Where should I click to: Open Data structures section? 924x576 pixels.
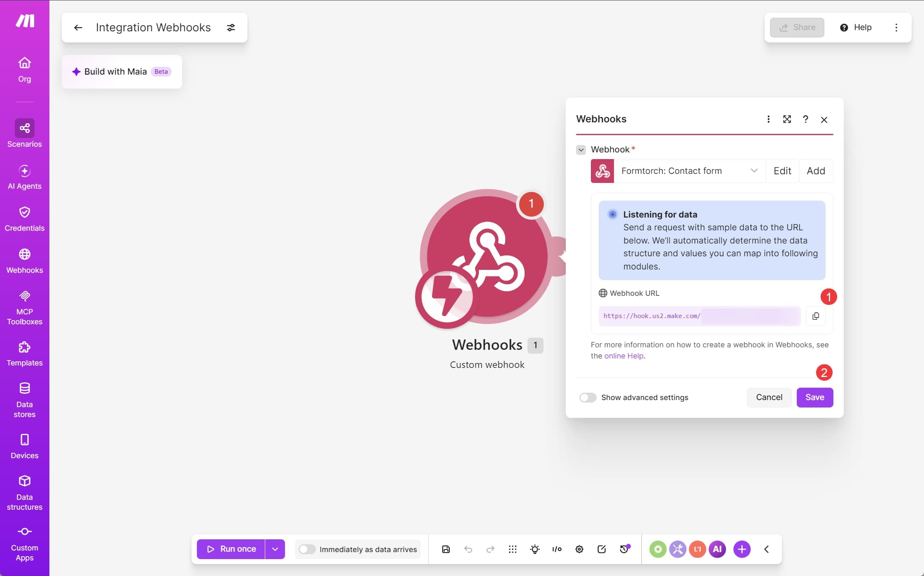tap(24, 493)
